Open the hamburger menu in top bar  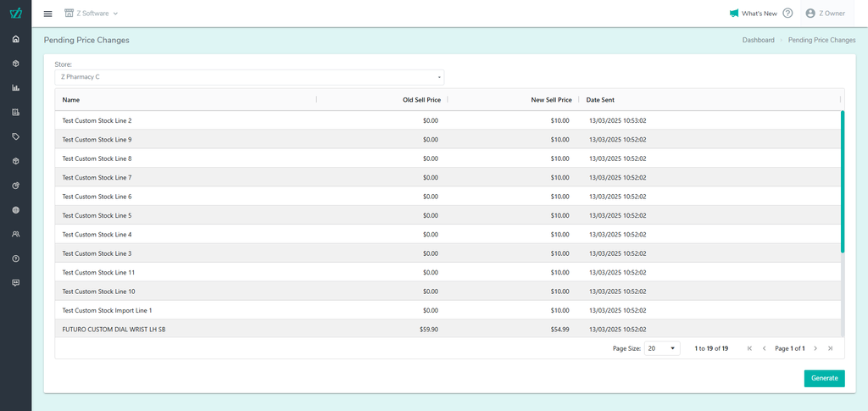[x=47, y=14]
